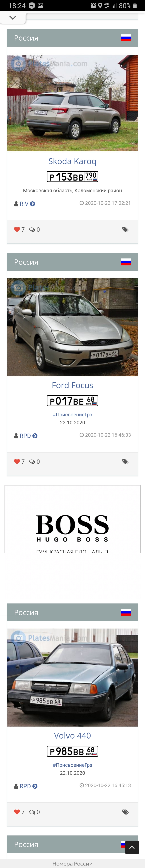Open the Skoda Karoq title link
This screenshot has width=145, height=868.
coord(72,161)
